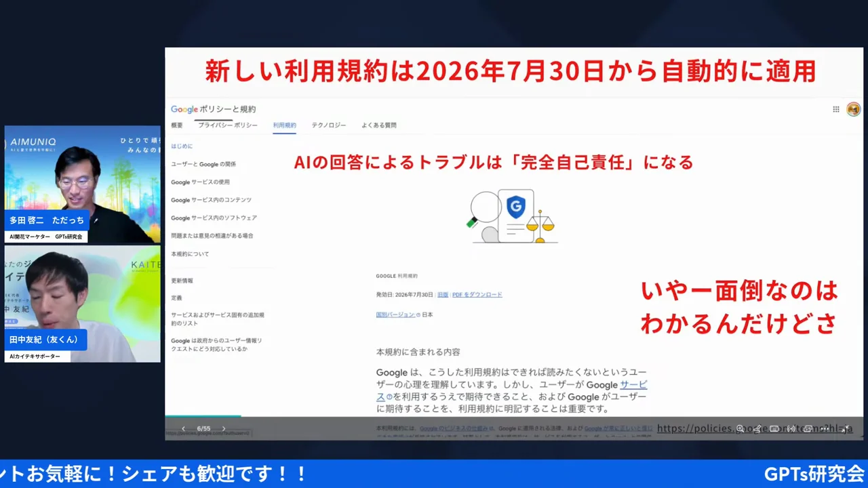Toggle the captions keyboard icon
Viewport: 868px width, 488px height.
click(774, 428)
